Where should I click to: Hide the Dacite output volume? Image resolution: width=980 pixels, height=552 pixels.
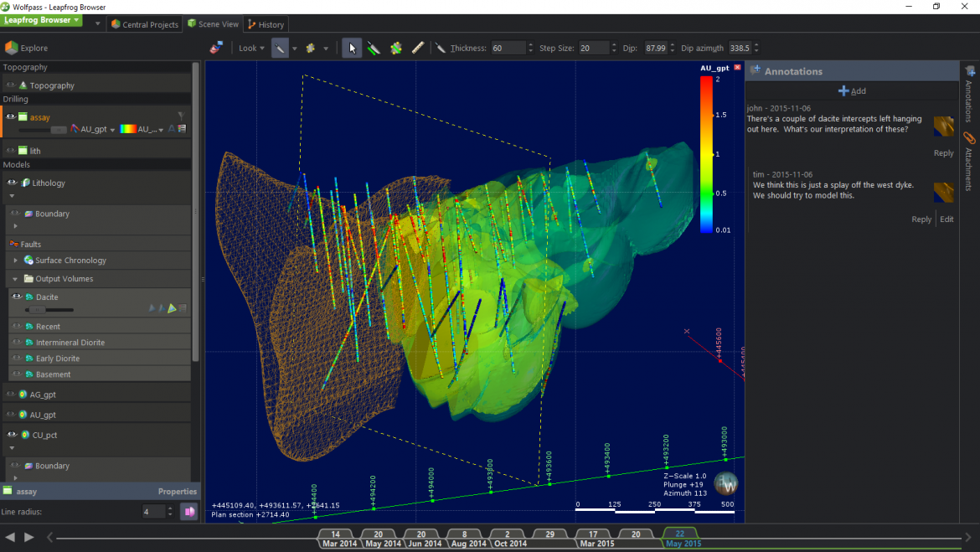(16, 297)
